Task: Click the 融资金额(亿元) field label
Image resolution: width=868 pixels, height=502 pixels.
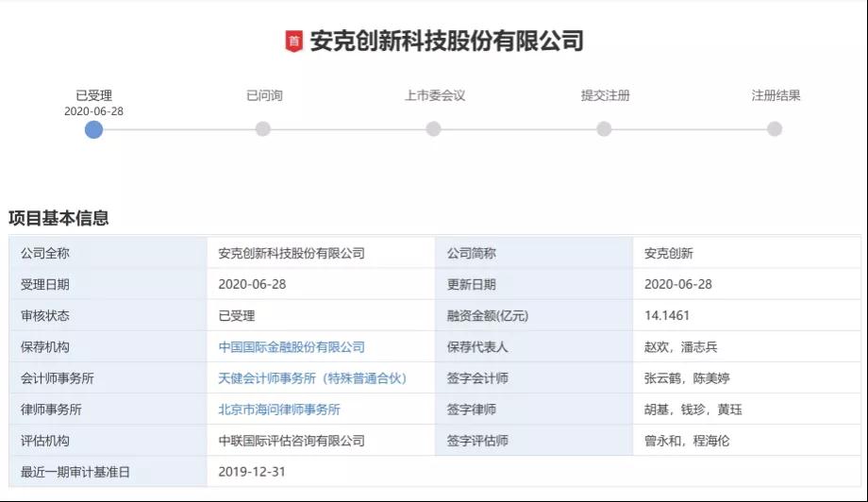Action: [x=488, y=316]
